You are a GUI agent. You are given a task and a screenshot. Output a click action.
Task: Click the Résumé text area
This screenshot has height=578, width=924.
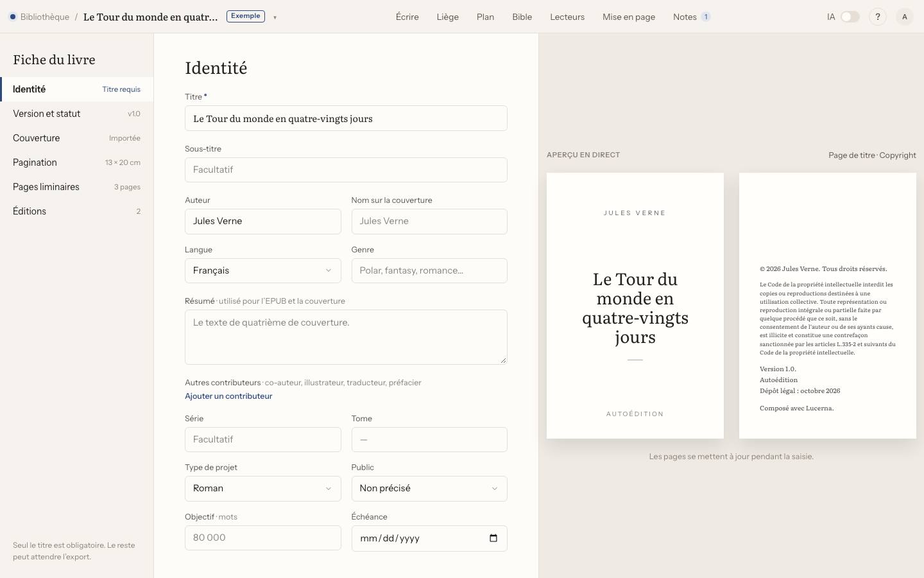click(x=346, y=337)
